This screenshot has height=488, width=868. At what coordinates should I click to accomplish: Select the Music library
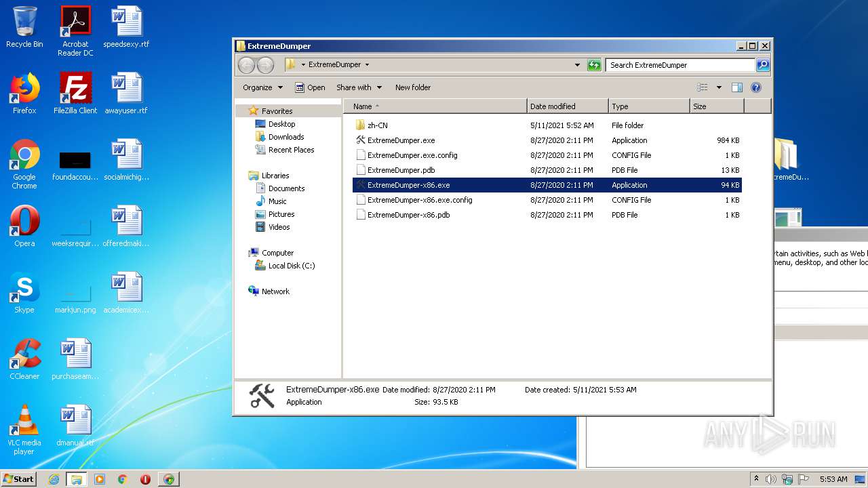[271, 201]
